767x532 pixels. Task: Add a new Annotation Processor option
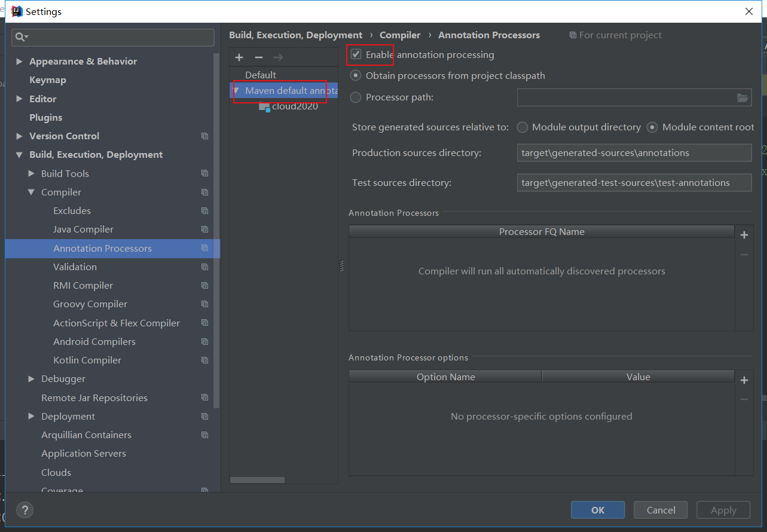click(x=744, y=380)
